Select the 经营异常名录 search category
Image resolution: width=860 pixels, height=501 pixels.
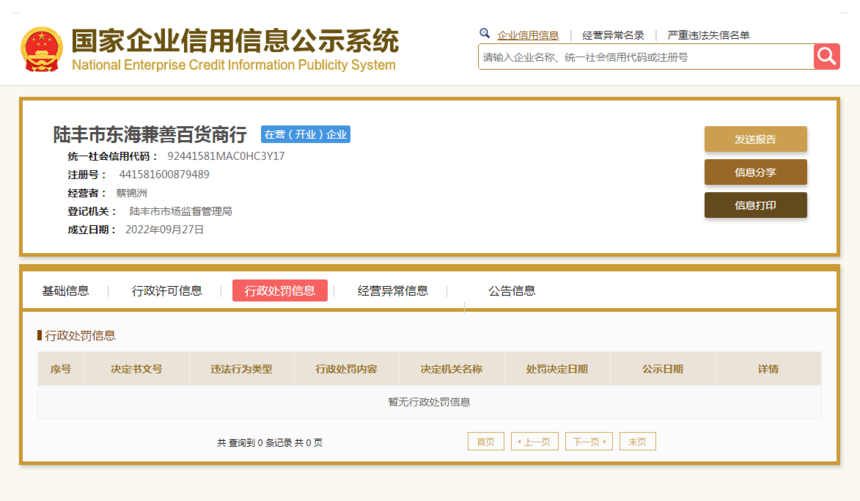613,35
